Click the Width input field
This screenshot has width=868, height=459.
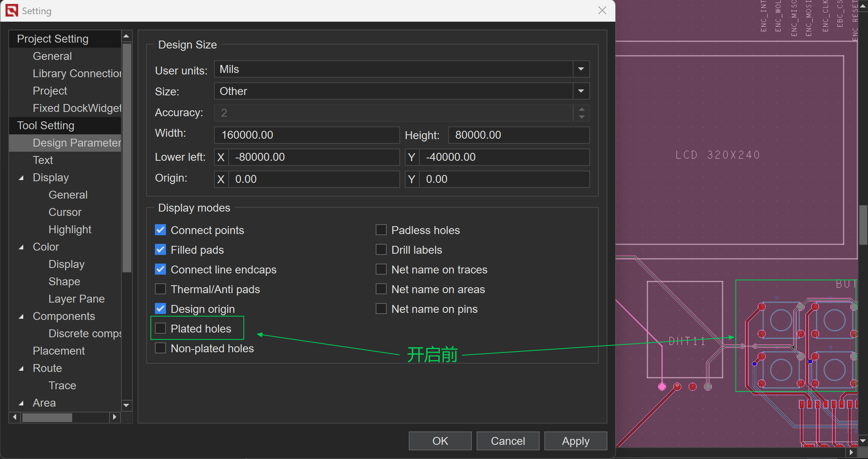click(306, 135)
